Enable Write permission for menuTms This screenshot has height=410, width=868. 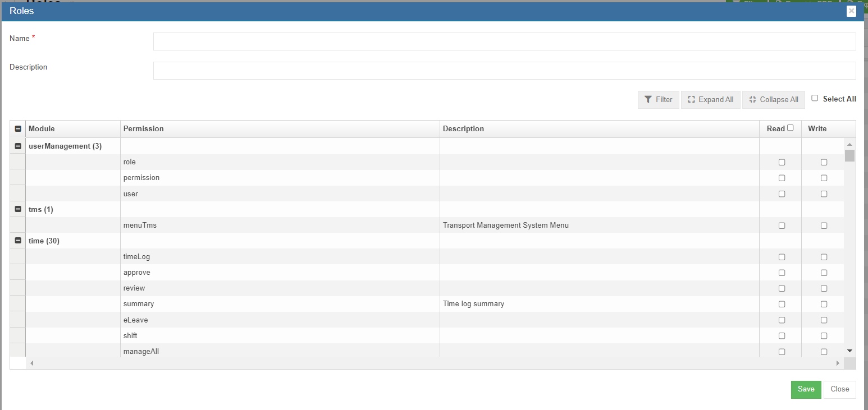[x=824, y=225]
